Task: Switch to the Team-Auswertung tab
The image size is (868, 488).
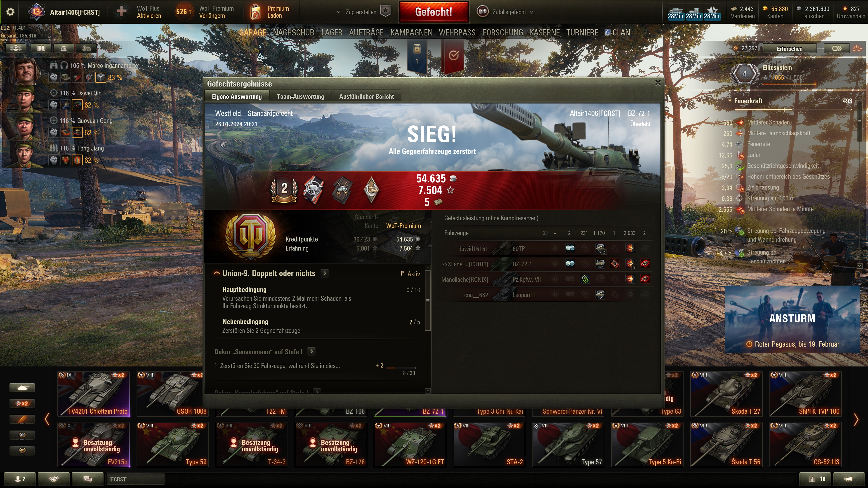Action: (x=300, y=97)
